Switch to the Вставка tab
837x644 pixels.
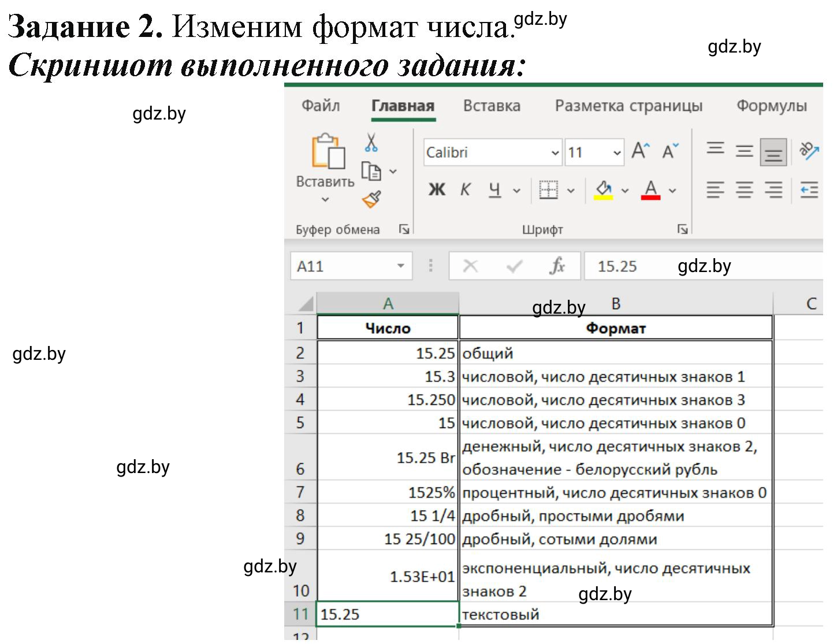pos(492,106)
